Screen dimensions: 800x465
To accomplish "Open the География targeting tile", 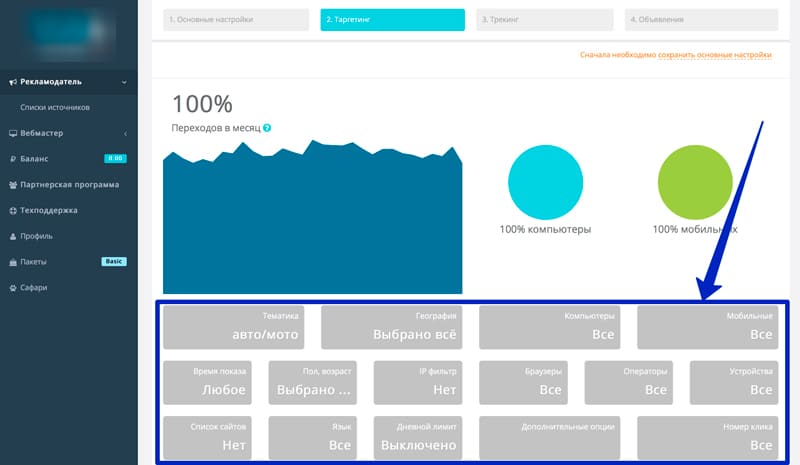I will pos(391,326).
